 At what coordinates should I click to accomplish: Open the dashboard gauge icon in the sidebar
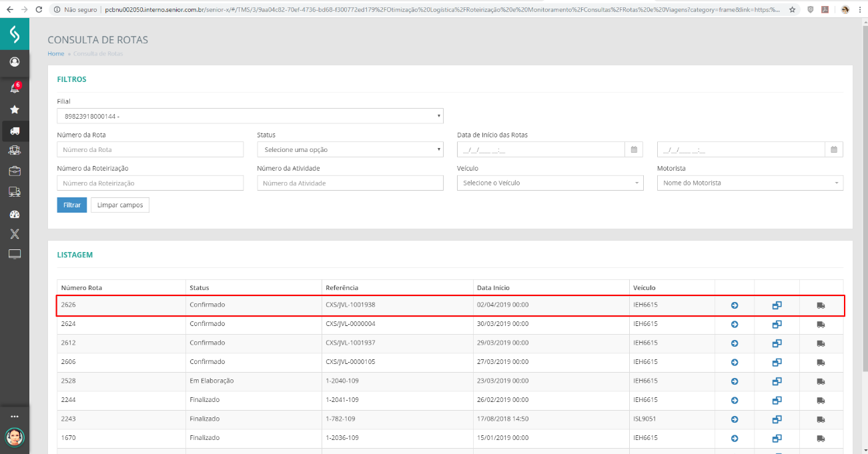click(14, 215)
